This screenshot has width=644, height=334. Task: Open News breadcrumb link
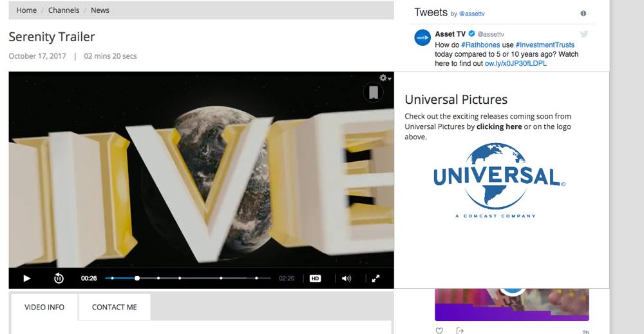click(100, 10)
